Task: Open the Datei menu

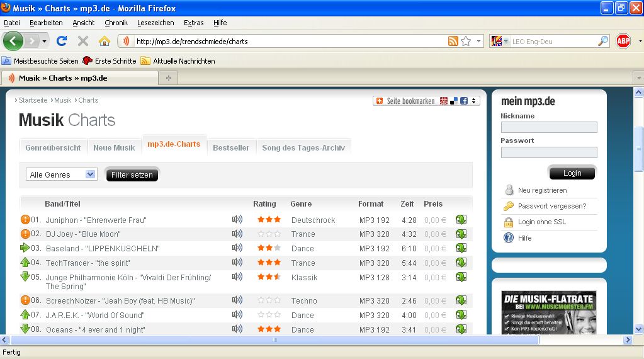Action: 12,23
